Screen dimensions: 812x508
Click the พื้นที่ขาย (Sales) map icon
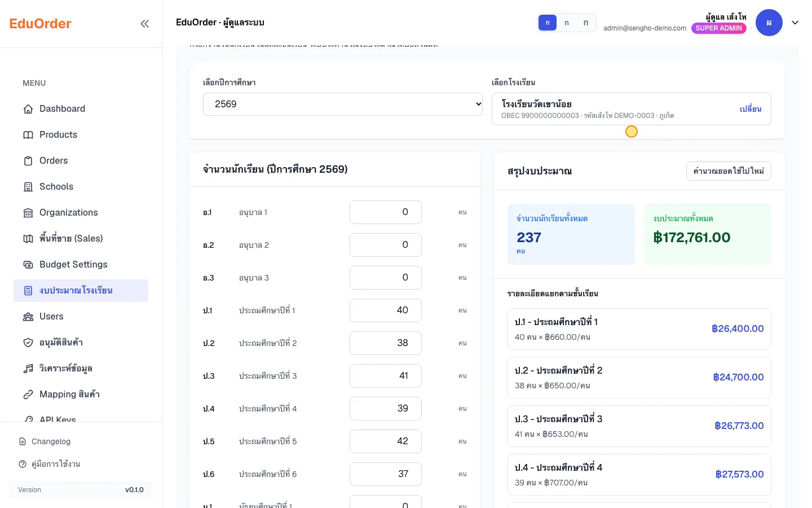pos(28,239)
